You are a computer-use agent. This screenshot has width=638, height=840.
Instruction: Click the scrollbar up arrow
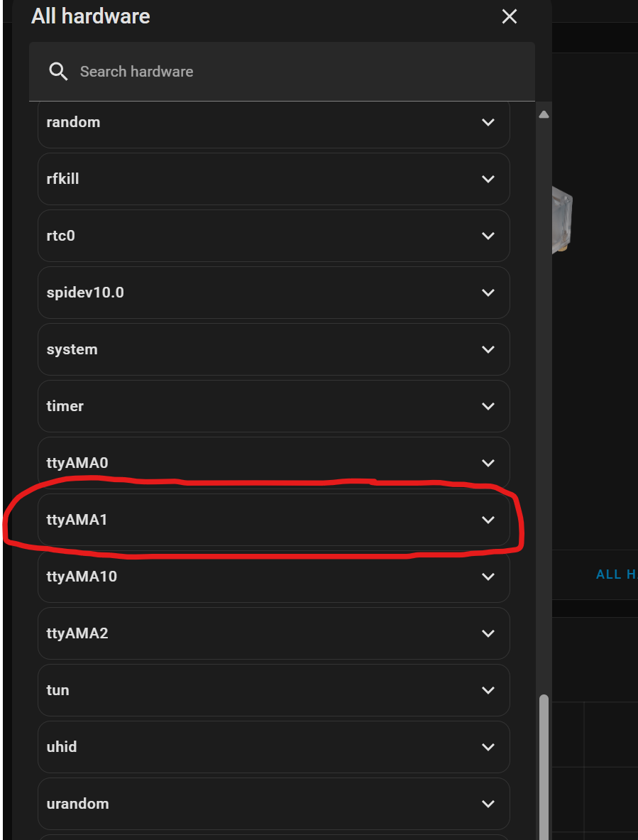[x=544, y=114]
